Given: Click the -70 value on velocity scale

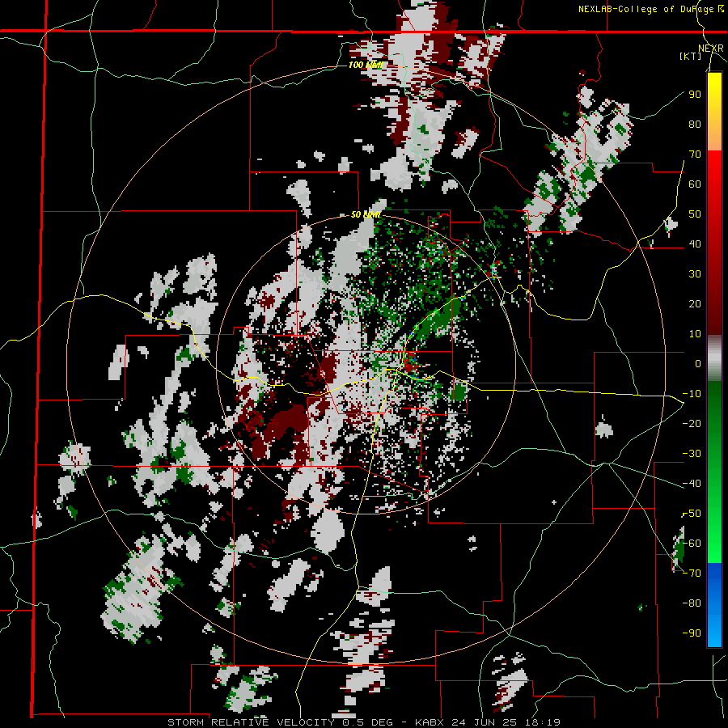Looking at the screenshot, I should (692, 574).
